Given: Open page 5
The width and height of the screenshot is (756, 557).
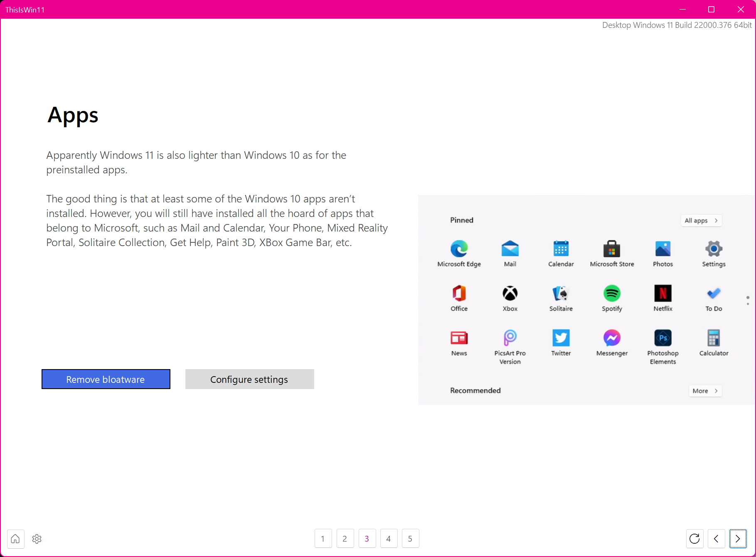Looking at the screenshot, I should tap(410, 539).
